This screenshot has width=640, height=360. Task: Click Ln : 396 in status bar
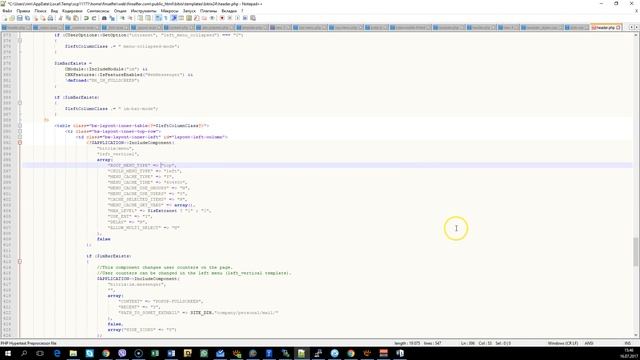coord(468,343)
